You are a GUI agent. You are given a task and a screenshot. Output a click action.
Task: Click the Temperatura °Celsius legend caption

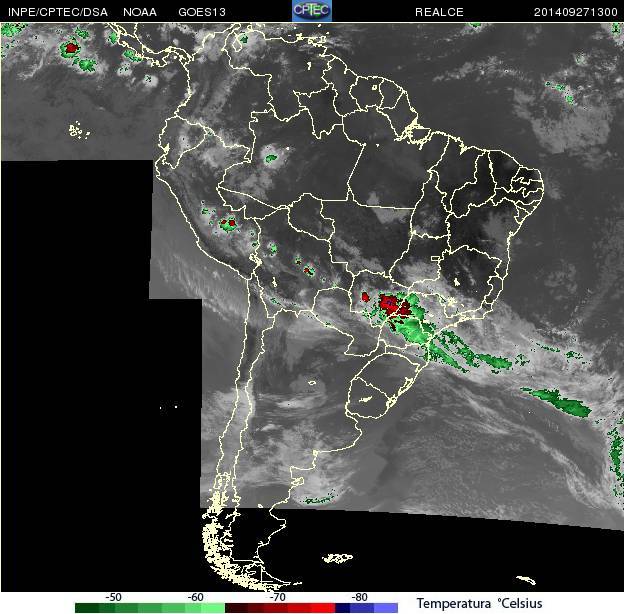[x=480, y=603]
